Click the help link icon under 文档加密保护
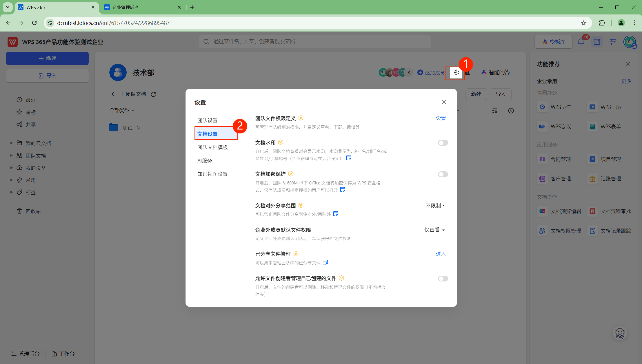The height and width of the screenshot is (364, 642). click(x=342, y=190)
